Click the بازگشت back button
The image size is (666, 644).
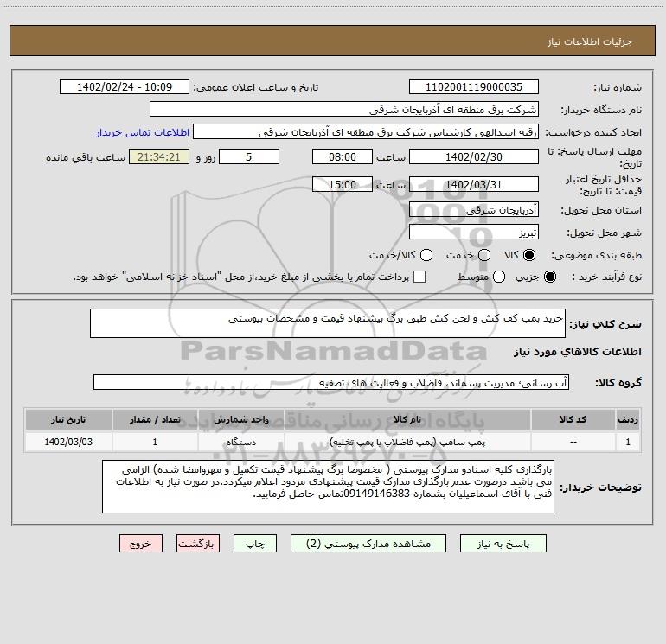198,544
